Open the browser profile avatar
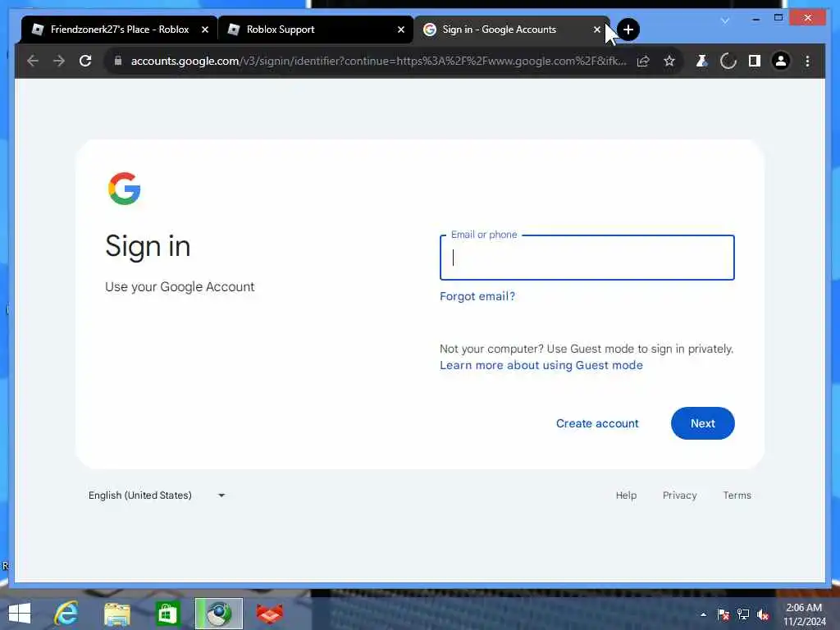This screenshot has height=630, width=840. (781, 61)
